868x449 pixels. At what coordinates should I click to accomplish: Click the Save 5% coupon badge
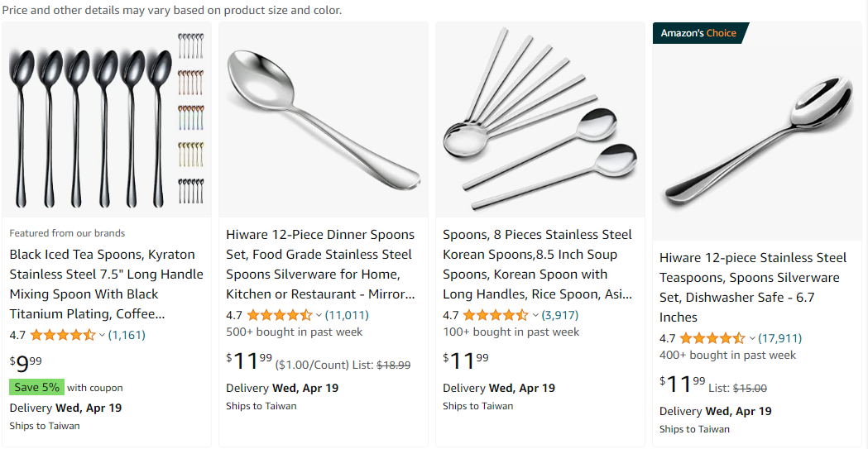pos(36,387)
